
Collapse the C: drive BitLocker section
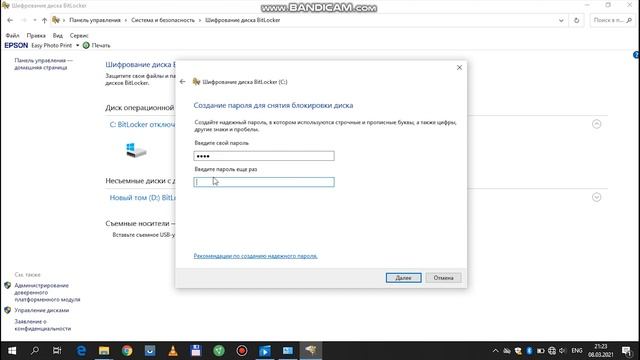[x=596, y=124]
